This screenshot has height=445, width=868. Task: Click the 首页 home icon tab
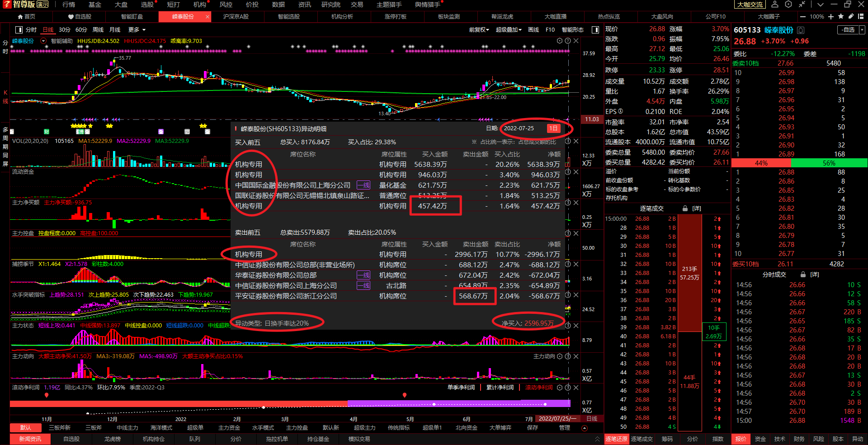[x=26, y=16]
